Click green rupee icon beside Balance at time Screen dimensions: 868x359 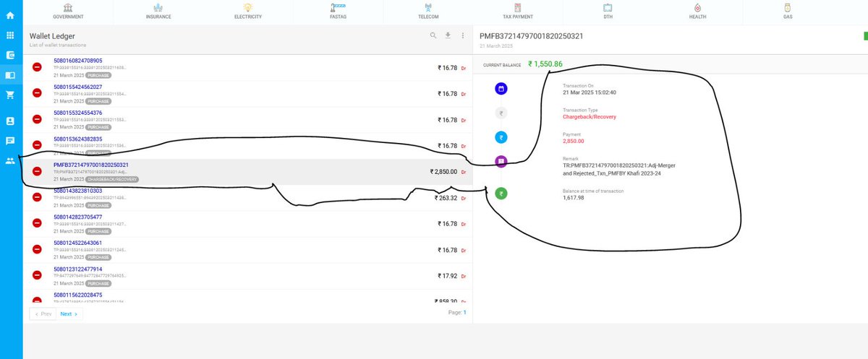point(501,194)
